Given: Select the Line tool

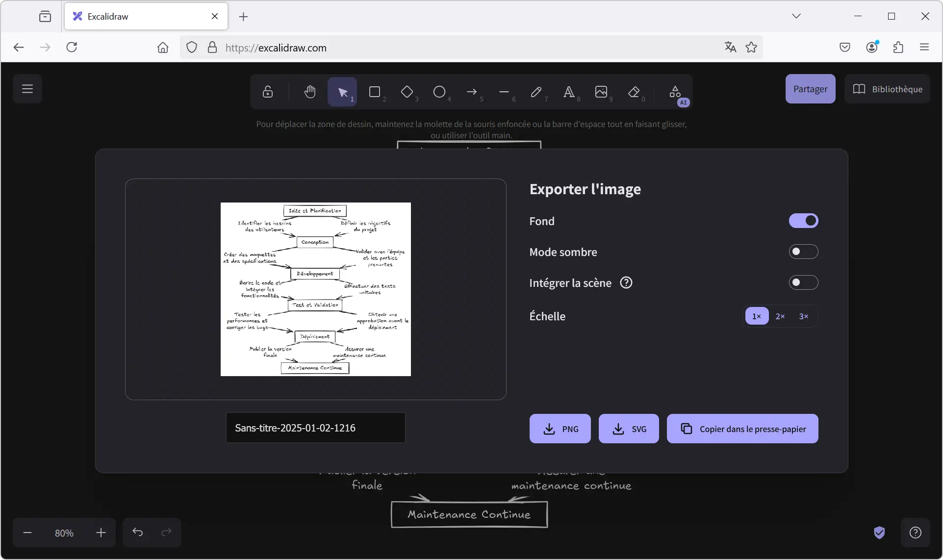Looking at the screenshot, I should coord(504,92).
